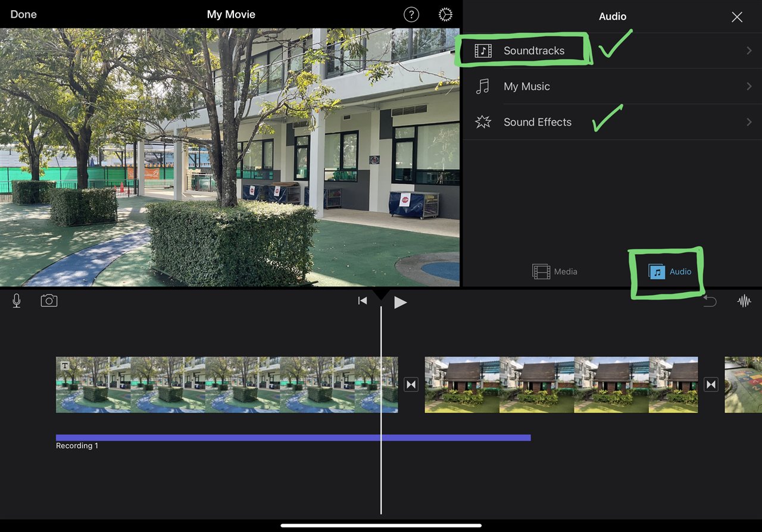This screenshot has width=762, height=532.
Task: Start voiceover with microphone icon
Action: tap(17, 301)
